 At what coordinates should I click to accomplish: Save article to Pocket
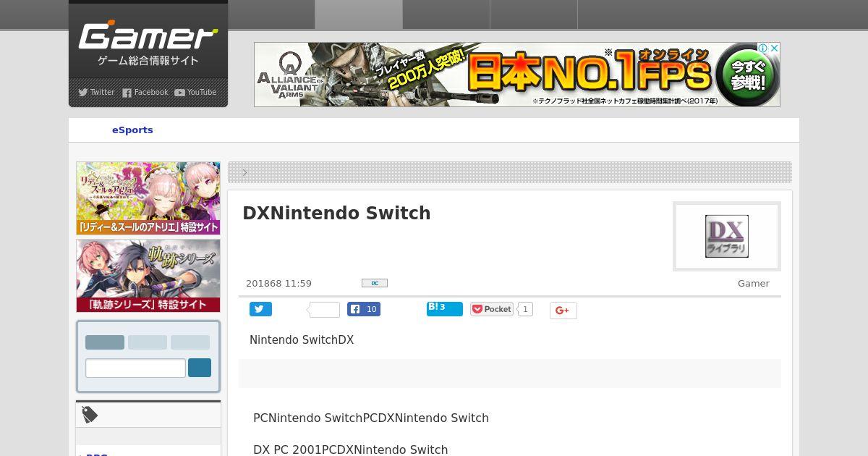point(492,309)
